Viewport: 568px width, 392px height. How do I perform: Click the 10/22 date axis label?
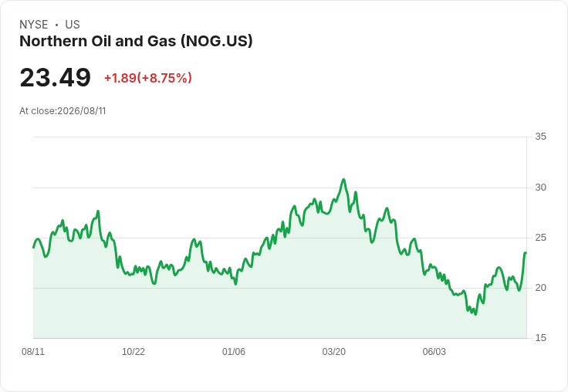[134, 352]
